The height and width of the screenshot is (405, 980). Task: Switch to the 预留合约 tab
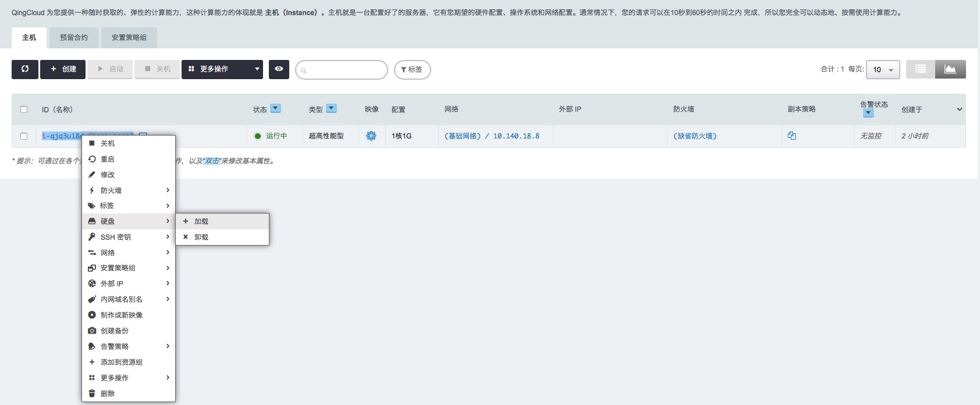(x=74, y=38)
